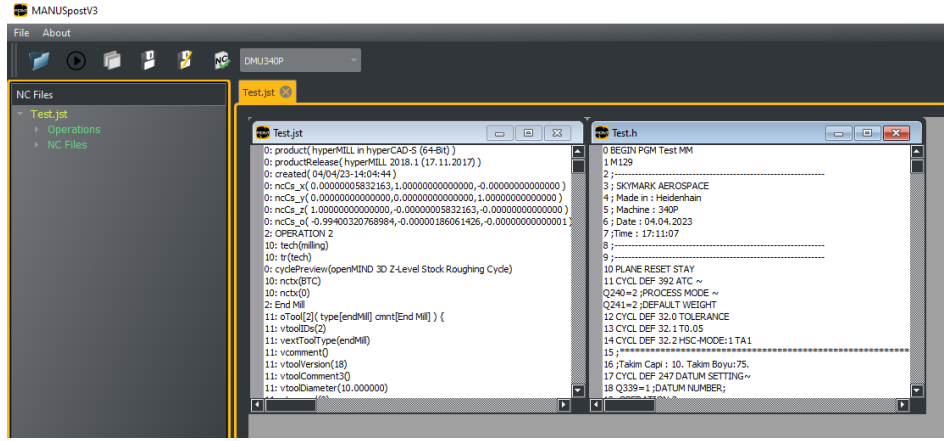The image size is (949, 441).
Task: Open the DMU340P machine dropdown
Action: 300,60
